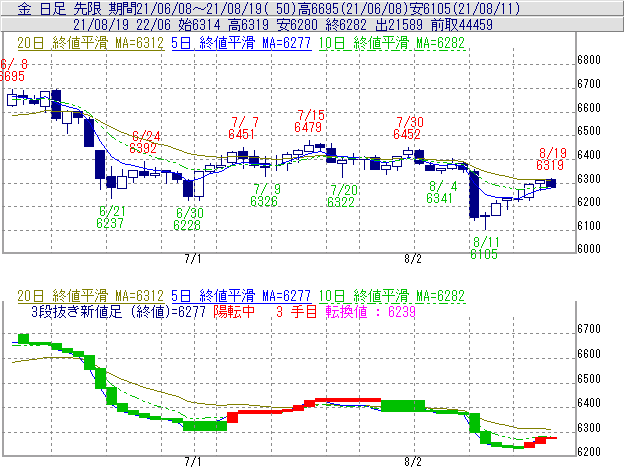Click the 6/30 6228 low label
This screenshot has height=475, width=624.
click(x=188, y=219)
